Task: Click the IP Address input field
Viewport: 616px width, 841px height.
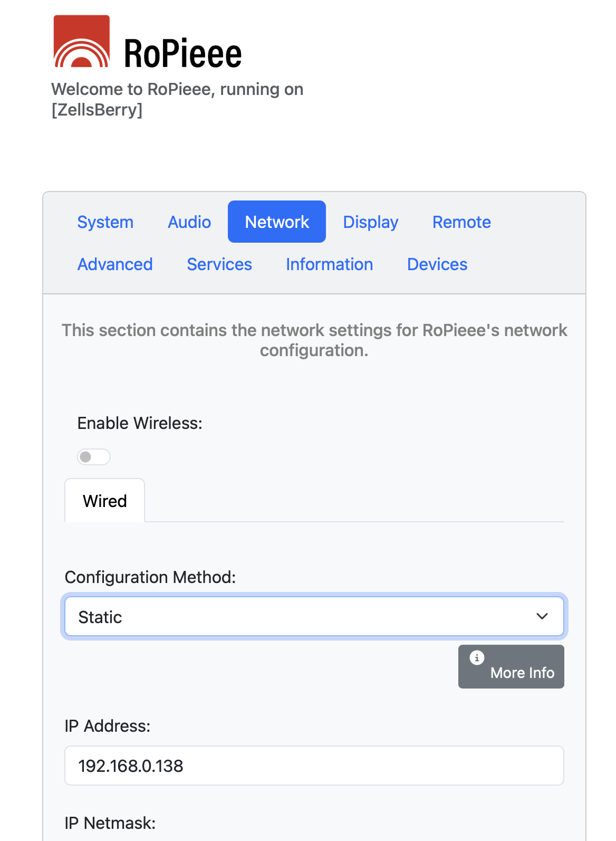Action: pos(314,766)
